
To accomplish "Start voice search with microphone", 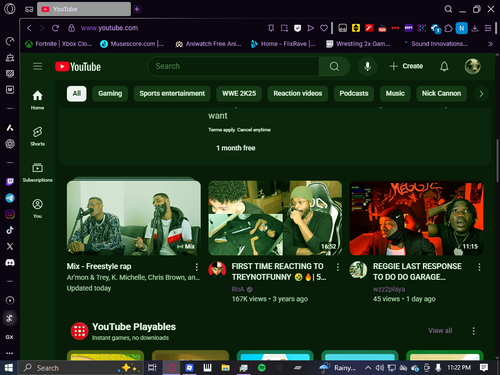I will pos(367,66).
